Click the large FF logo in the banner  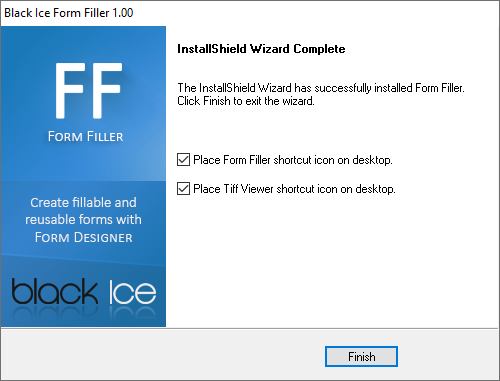(x=89, y=90)
